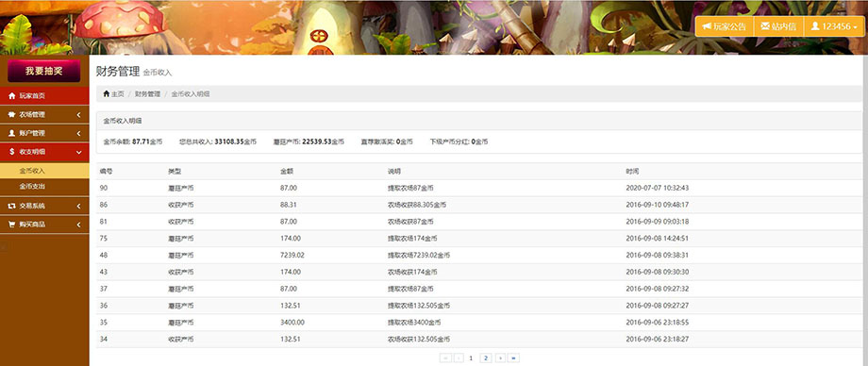Expand the 农场管理 sidebar chevron
Viewport: 868px width, 366px height.
pos(78,115)
